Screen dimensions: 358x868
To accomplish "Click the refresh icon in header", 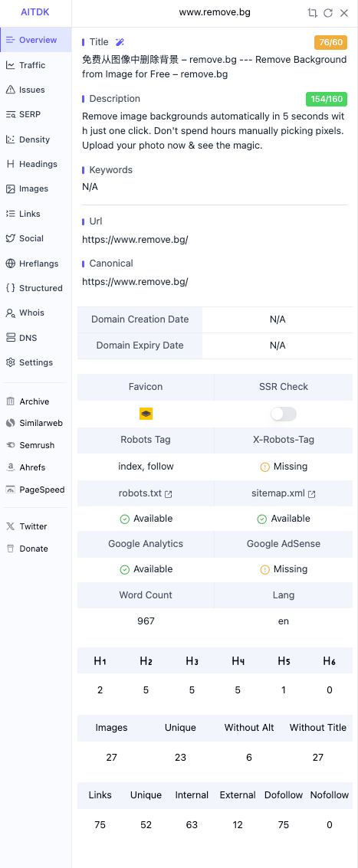I will 328,13.
